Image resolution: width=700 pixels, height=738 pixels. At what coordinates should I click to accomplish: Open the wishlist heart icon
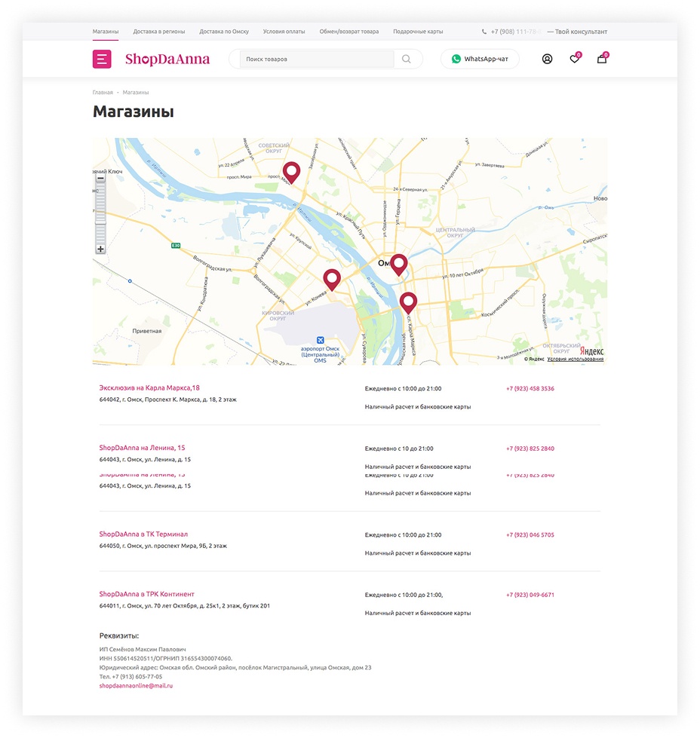tap(575, 58)
